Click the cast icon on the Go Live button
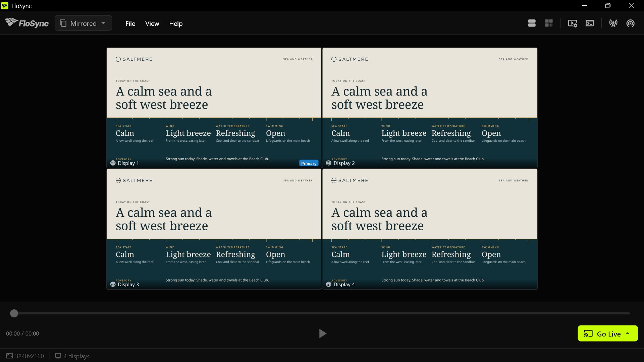This screenshot has width=644, height=362. click(x=588, y=334)
